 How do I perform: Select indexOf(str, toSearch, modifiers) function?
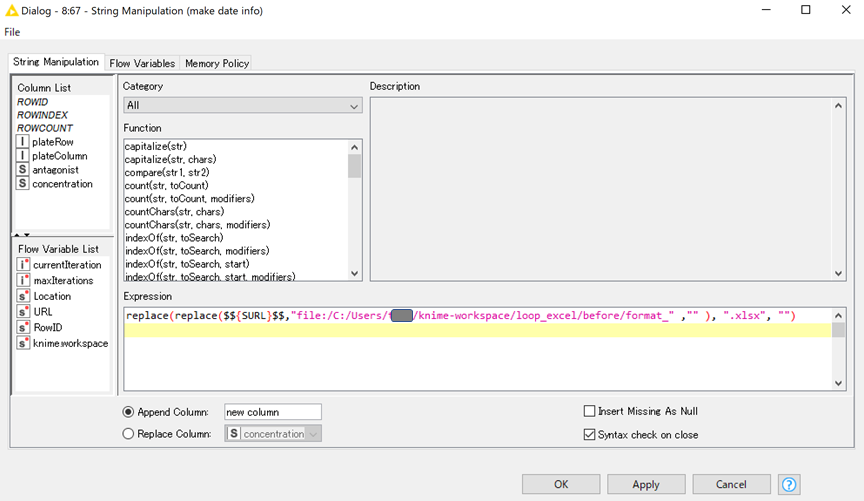click(197, 251)
